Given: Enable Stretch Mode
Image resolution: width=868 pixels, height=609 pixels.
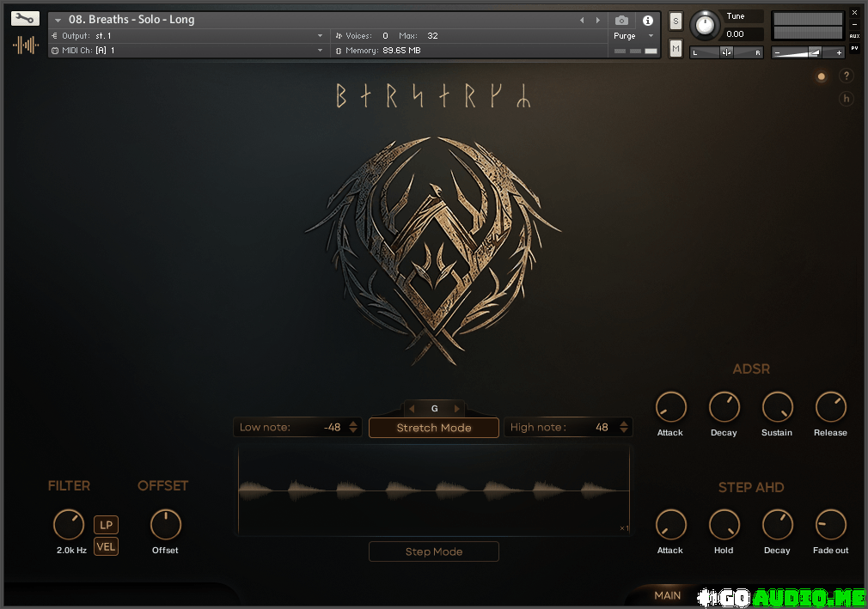Looking at the screenshot, I should pyautogui.click(x=434, y=428).
